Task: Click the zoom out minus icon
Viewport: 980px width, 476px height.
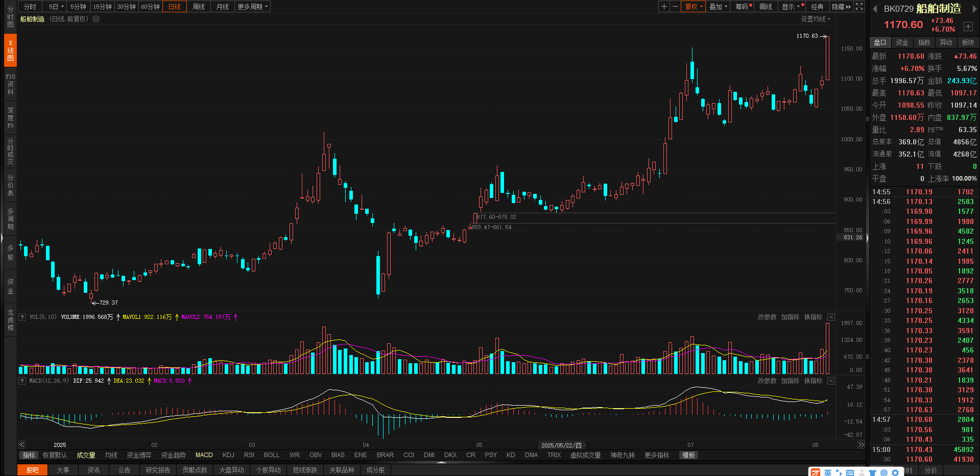Action: point(675,7)
